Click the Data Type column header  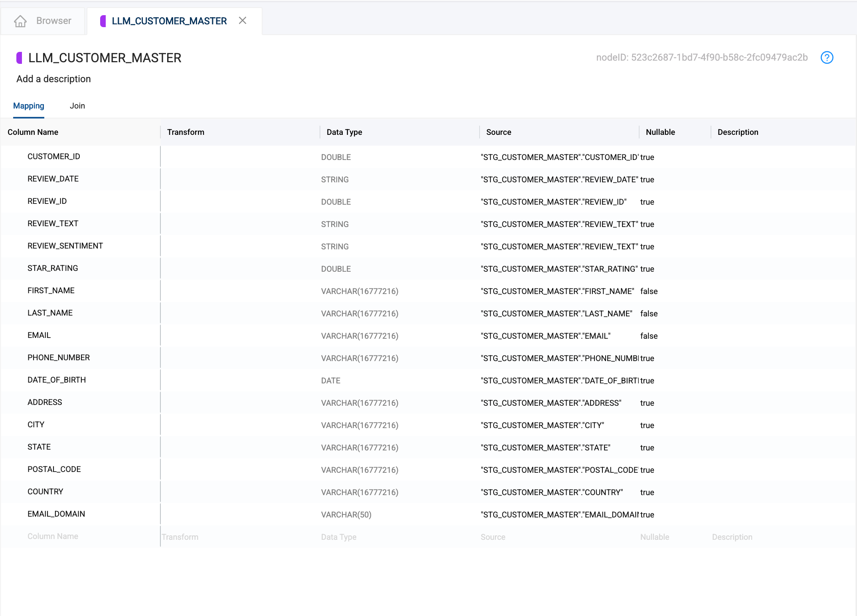[344, 132]
